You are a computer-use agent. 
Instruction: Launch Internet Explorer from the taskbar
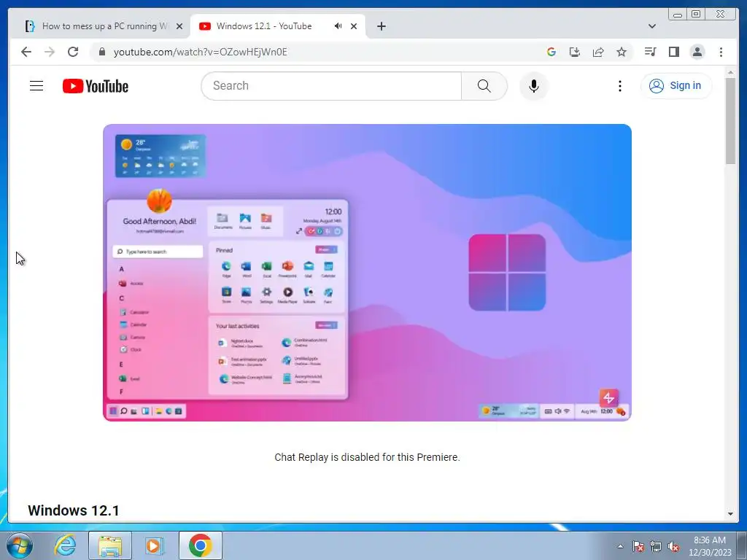pos(65,545)
